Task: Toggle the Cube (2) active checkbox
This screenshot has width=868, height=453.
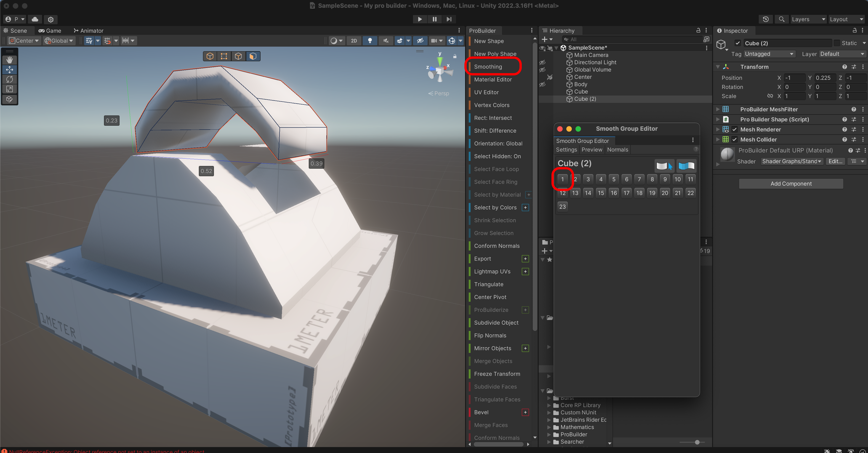Action: (x=738, y=43)
